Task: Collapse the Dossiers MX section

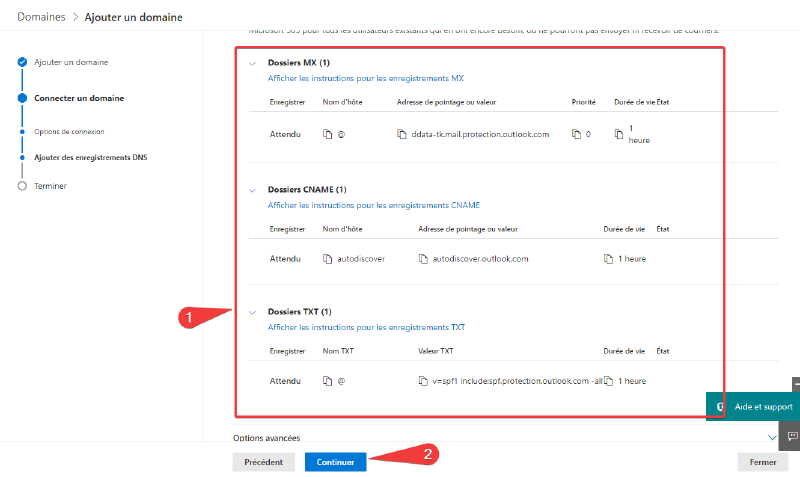Action: pyautogui.click(x=252, y=64)
